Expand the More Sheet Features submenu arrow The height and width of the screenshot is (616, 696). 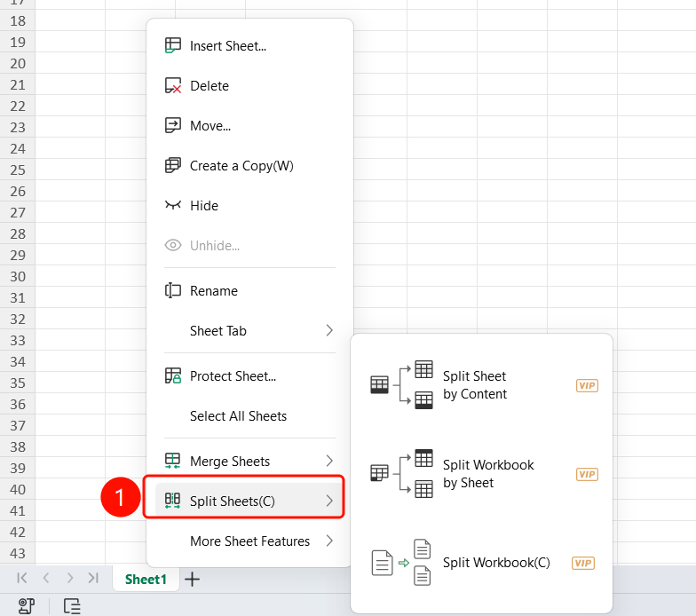[328, 541]
